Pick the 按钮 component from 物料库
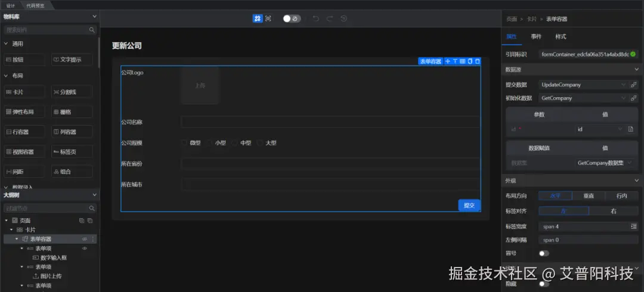 (24, 60)
